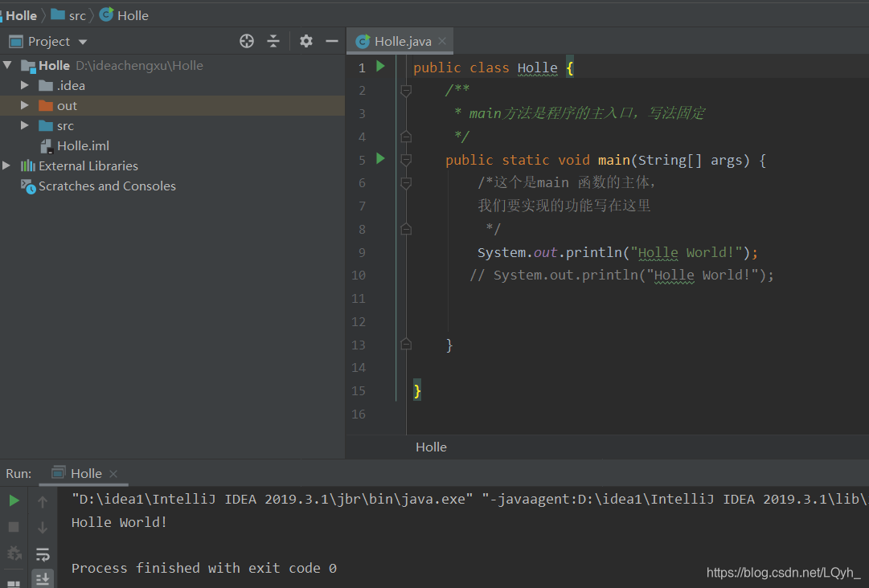Toggle soft-wrap in run console

coord(43,553)
